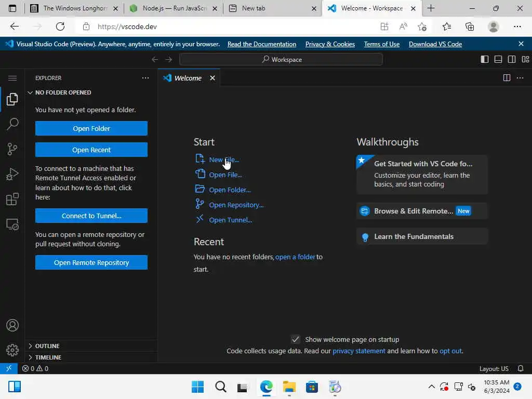Show errors and warnings count panel
Image resolution: width=532 pixels, height=399 pixels.
pyautogui.click(x=35, y=368)
